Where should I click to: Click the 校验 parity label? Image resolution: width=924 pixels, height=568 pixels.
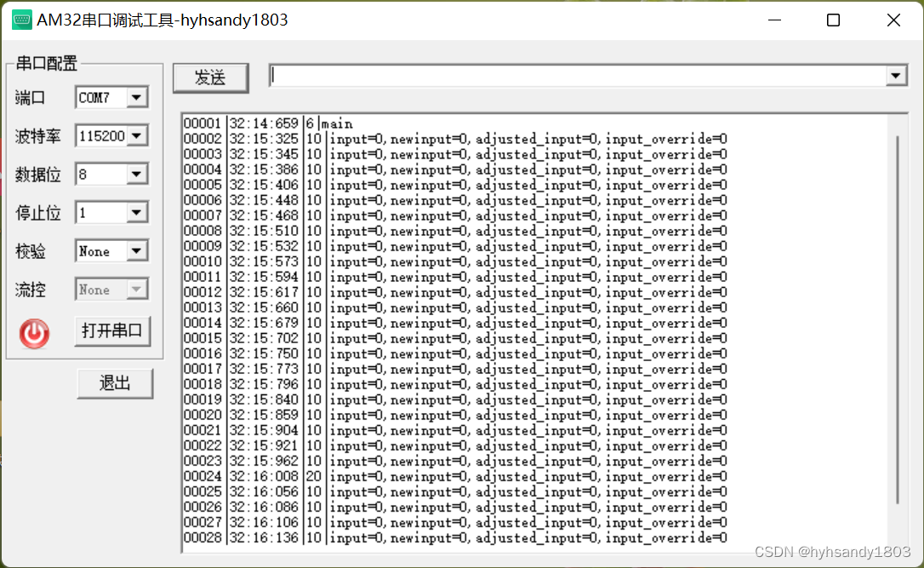(x=30, y=252)
